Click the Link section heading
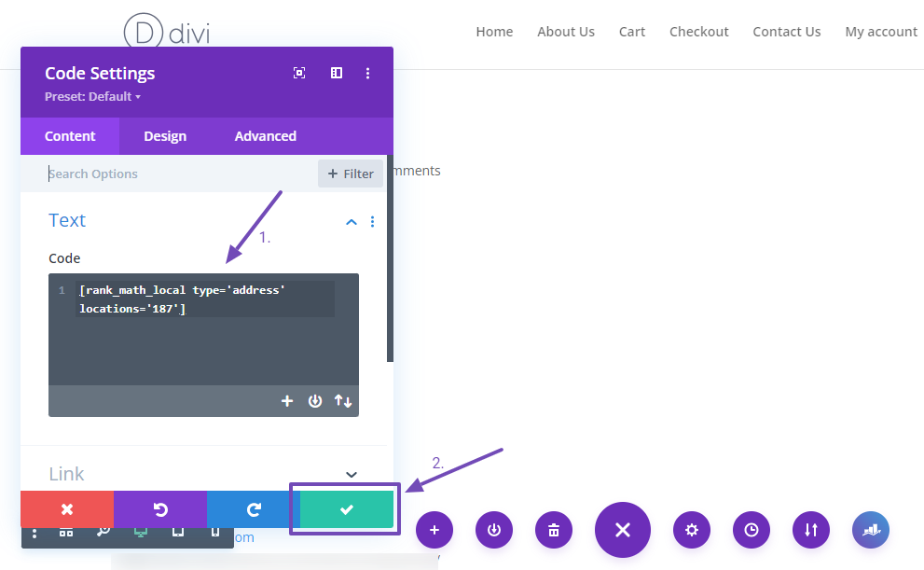The image size is (924, 570). coord(66,474)
